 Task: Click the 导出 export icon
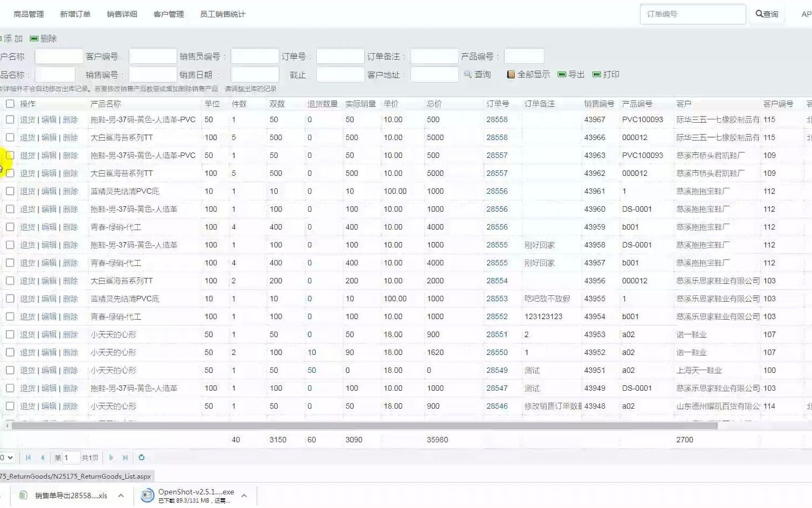click(562, 74)
